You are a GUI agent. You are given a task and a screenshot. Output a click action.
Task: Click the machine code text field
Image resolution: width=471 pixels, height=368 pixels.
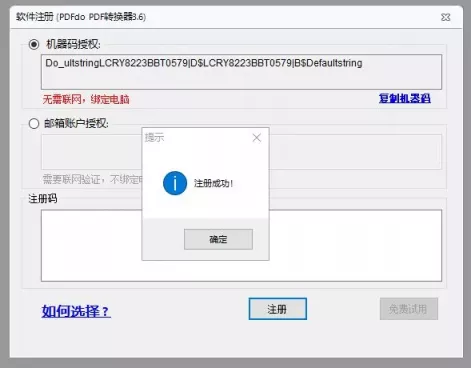(241, 72)
